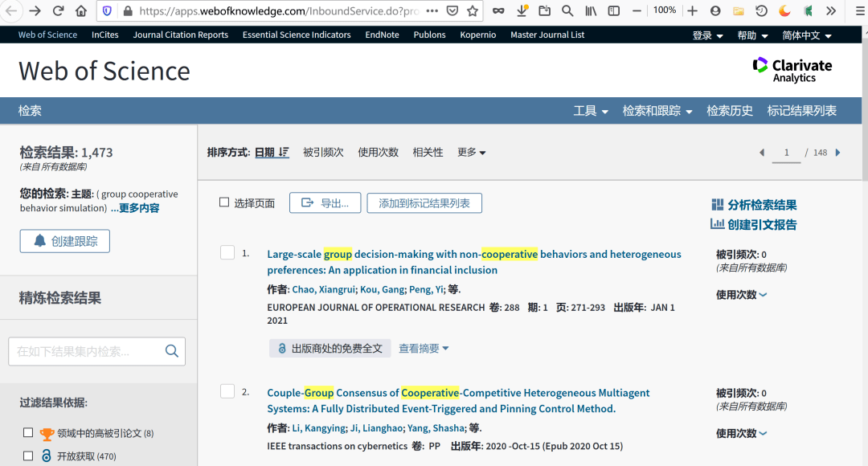Open the history clock icon

762,10
